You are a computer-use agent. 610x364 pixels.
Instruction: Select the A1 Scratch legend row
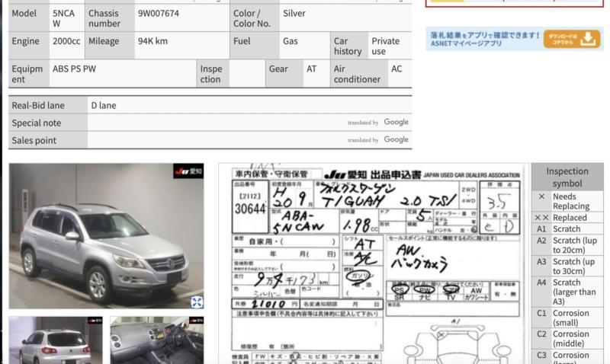567,228
